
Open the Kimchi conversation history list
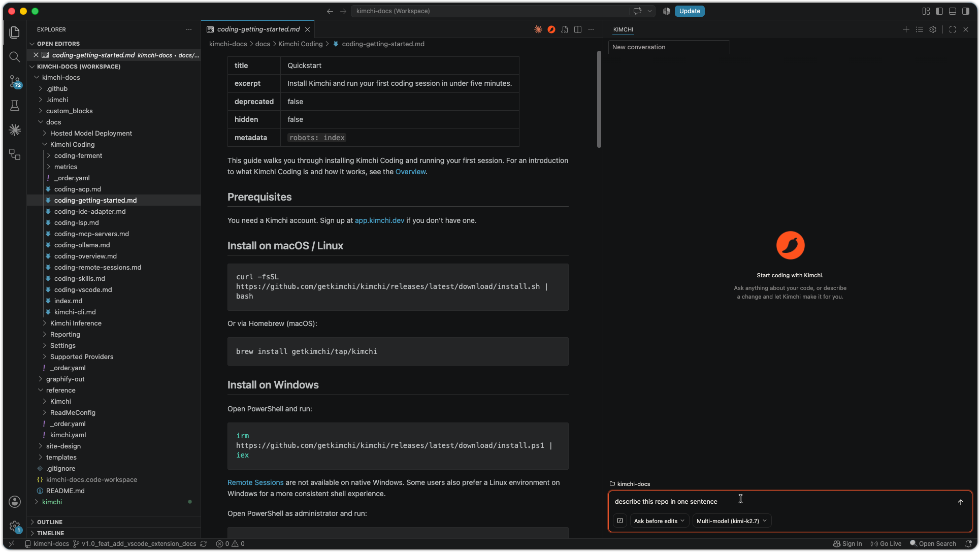(920, 29)
